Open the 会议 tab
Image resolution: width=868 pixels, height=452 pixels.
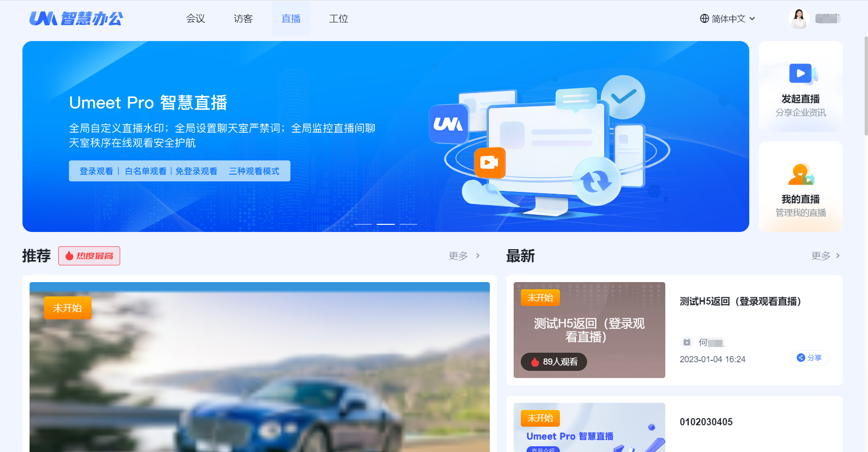(x=196, y=19)
